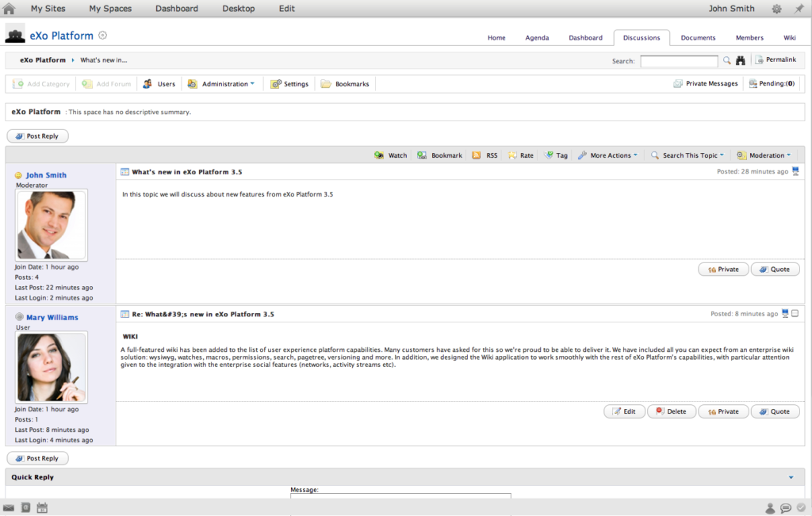Open the Permalink
This screenshot has width=812, height=516.
pyautogui.click(x=776, y=59)
